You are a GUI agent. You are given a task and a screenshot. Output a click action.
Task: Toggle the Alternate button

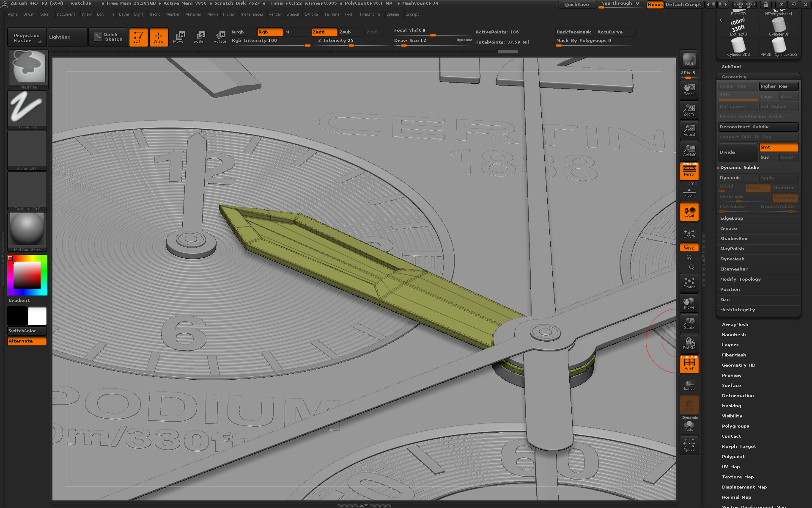27,341
